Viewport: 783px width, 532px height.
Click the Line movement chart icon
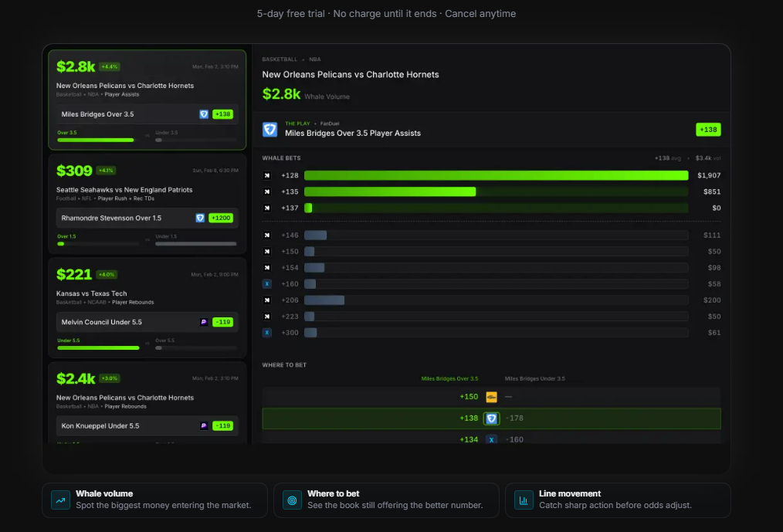coord(524,500)
